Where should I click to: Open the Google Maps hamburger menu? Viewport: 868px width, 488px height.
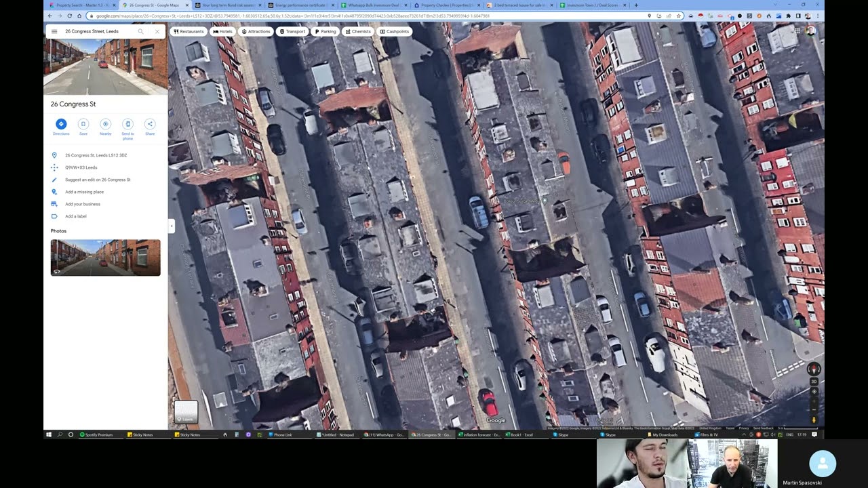coord(54,31)
